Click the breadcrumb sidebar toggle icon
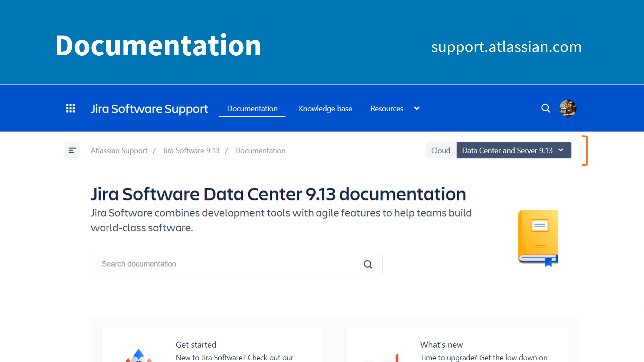 pyautogui.click(x=72, y=150)
